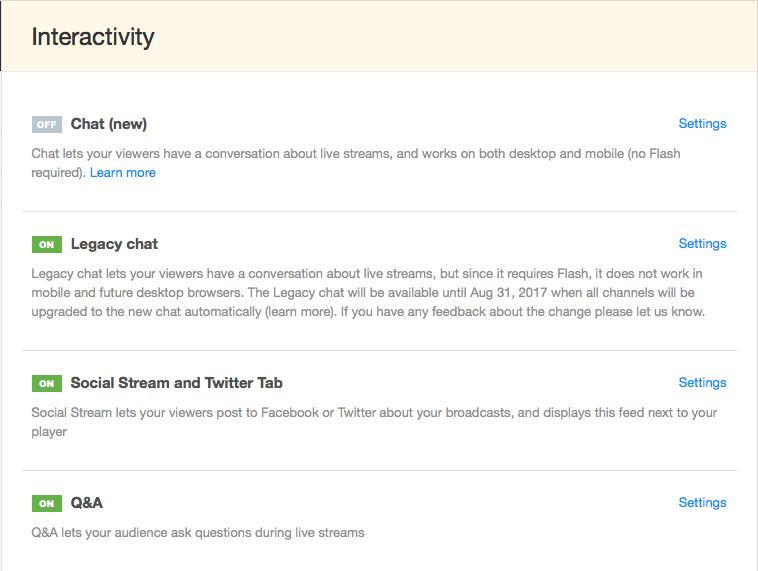This screenshot has width=758, height=571.
Task: Disable the Legacy chat ON toggle
Action: click(47, 244)
